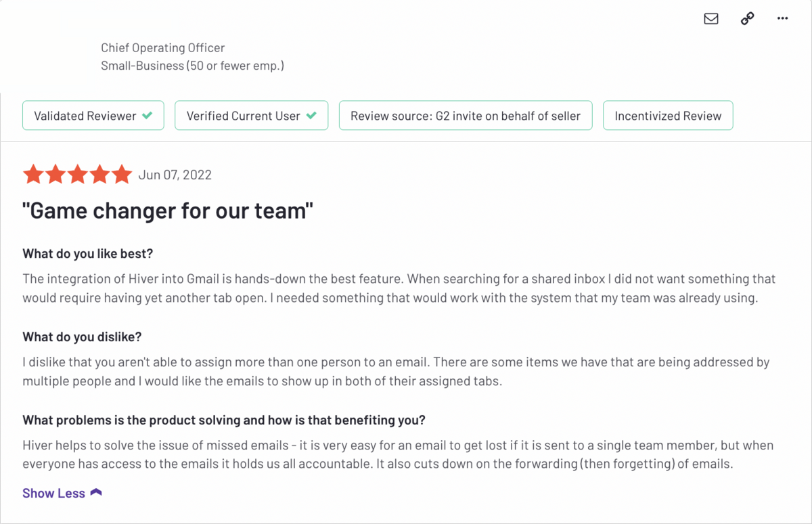
Task: Click the Chief Operating Officer title text
Action: [163, 48]
